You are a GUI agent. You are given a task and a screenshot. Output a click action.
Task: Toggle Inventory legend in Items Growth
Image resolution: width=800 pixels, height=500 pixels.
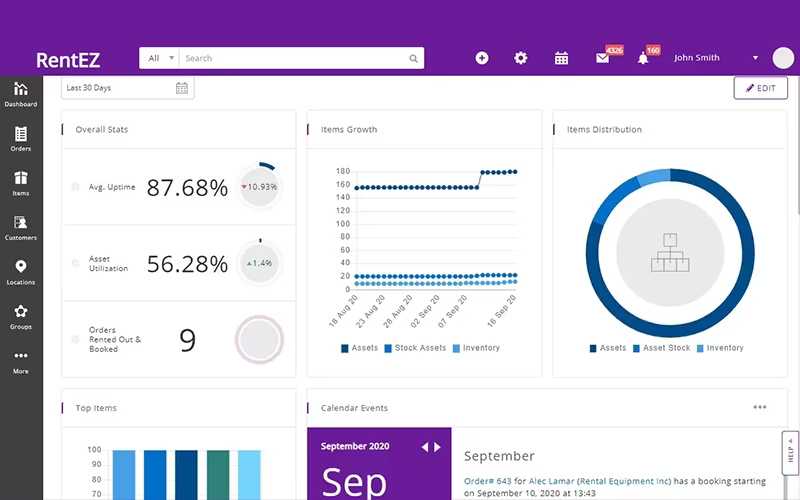pyautogui.click(x=477, y=348)
